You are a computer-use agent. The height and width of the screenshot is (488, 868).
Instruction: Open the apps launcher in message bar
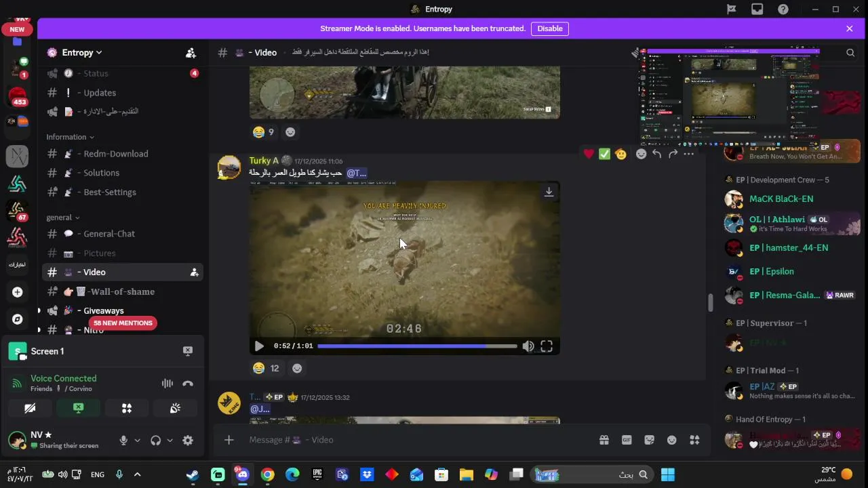point(694,440)
